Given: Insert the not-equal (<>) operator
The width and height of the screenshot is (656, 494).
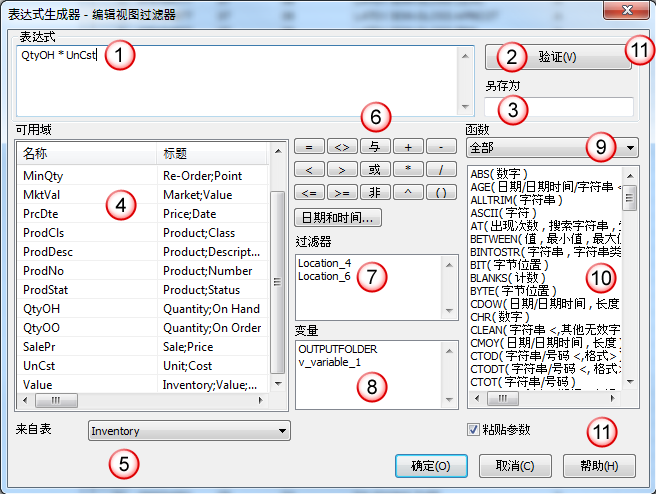Looking at the screenshot, I should (x=342, y=147).
